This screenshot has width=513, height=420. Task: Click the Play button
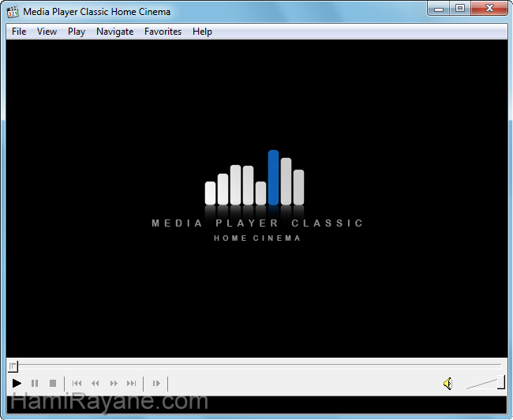coord(17,383)
